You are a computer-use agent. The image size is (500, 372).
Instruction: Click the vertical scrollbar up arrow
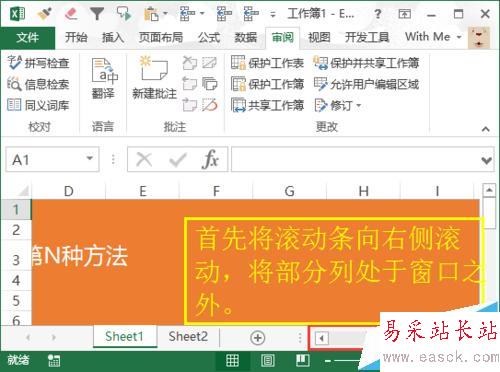pos(489,190)
